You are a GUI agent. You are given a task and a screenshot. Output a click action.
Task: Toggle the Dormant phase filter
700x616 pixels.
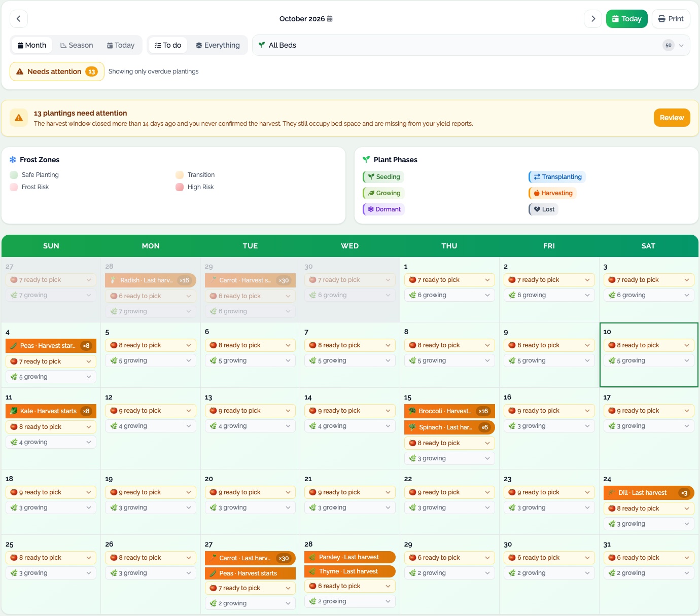[x=384, y=209]
